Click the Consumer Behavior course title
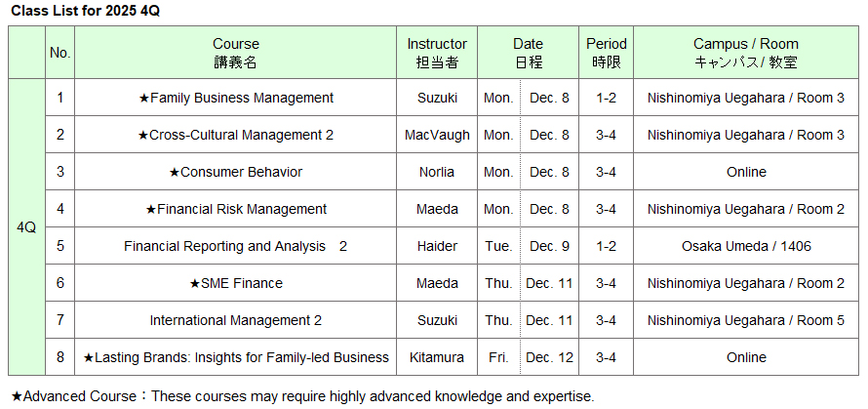Screen dimensions: 868x409 pyautogui.click(x=236, y=172)
